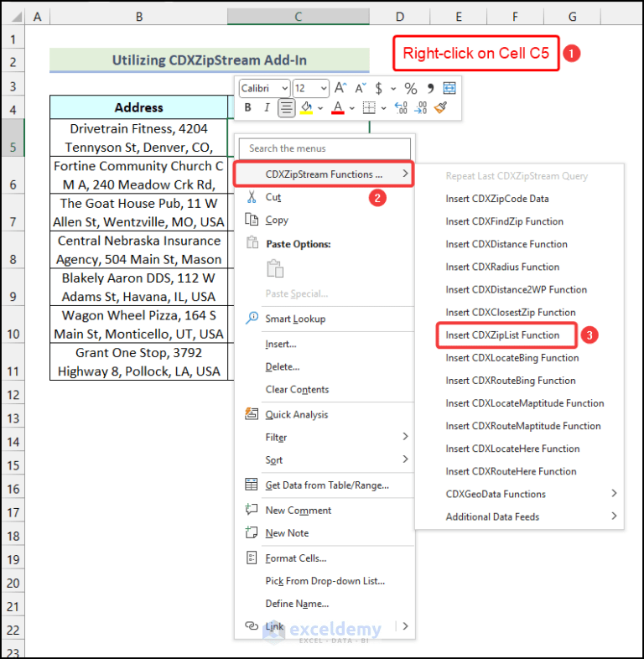Select cell with Grant One Stop address
This screenshot has height=659, width=644.
[x=138, y=362]
